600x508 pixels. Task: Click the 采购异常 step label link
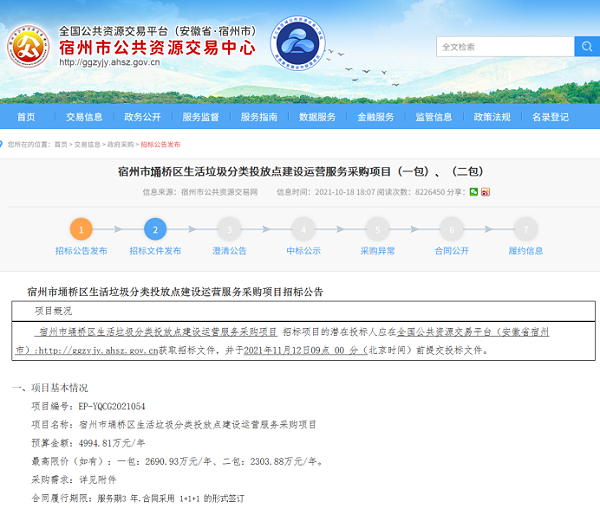[377, 251]
